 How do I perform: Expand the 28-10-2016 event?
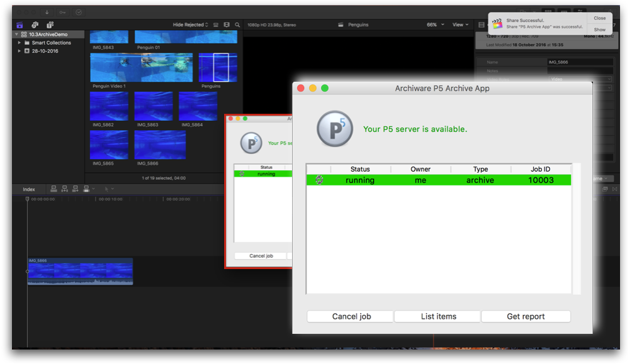19,51
